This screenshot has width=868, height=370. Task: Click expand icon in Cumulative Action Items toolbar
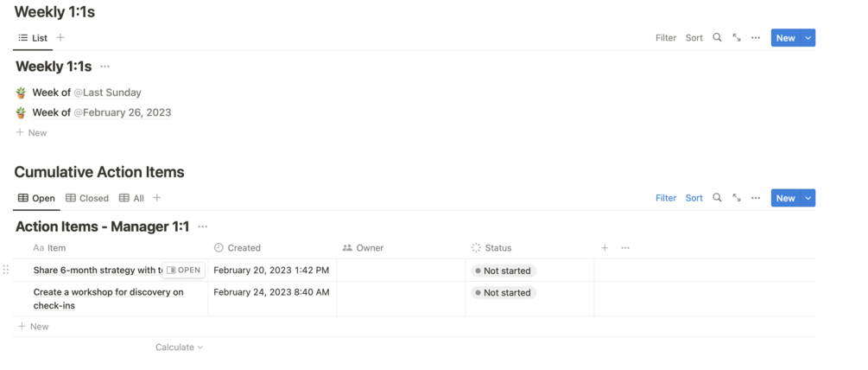pyautogui.click(x=737, y=198)
